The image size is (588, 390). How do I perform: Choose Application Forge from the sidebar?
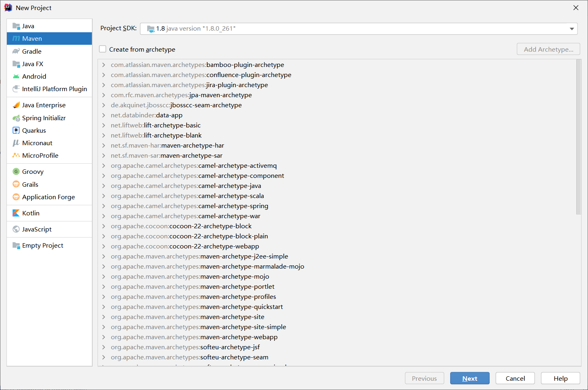[48, 197]
